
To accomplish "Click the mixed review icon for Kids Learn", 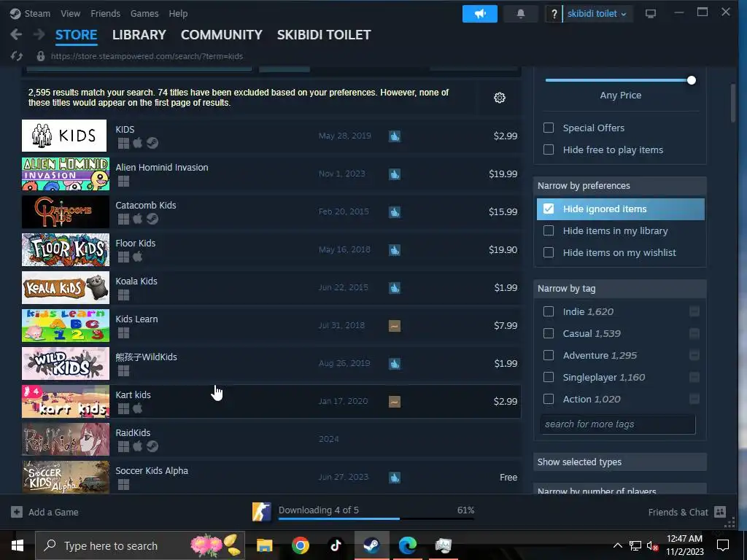I will [x=395, y=326].
